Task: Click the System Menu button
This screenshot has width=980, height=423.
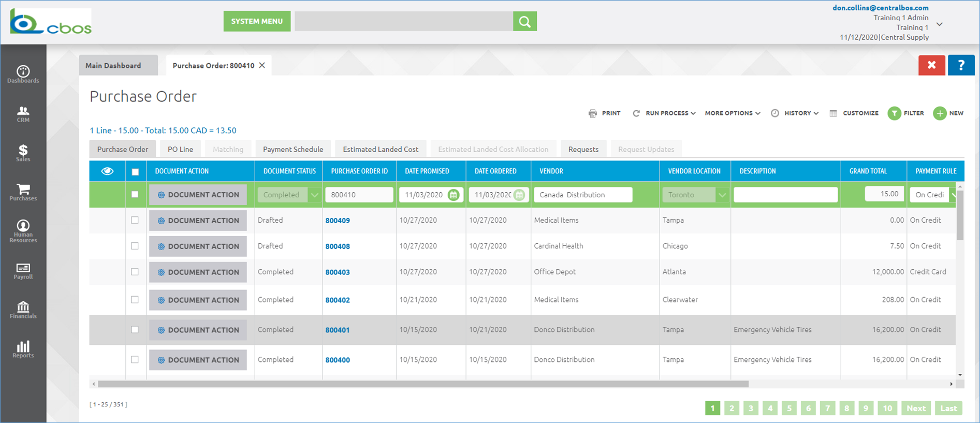Action: (x=257, y=21)
